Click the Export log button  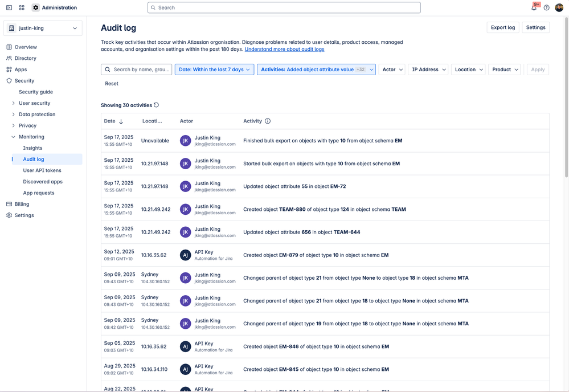tap(502, 27)
